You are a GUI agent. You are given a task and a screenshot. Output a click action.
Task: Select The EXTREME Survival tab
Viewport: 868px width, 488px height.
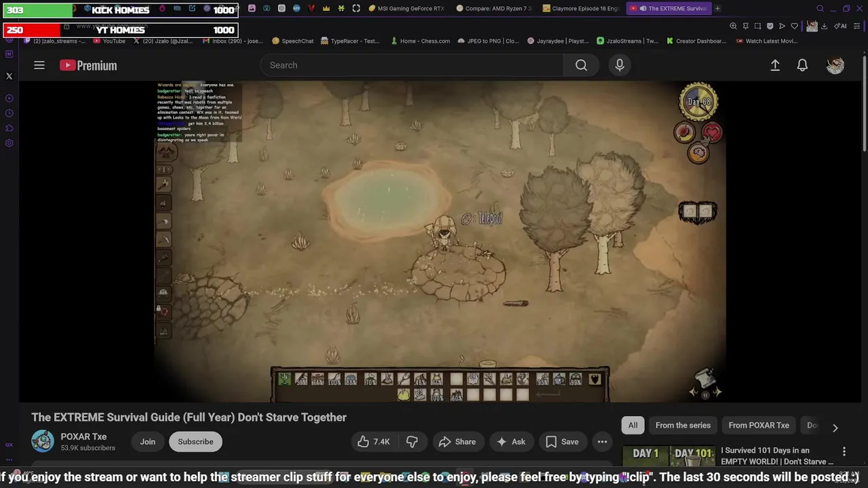point(668,8)
